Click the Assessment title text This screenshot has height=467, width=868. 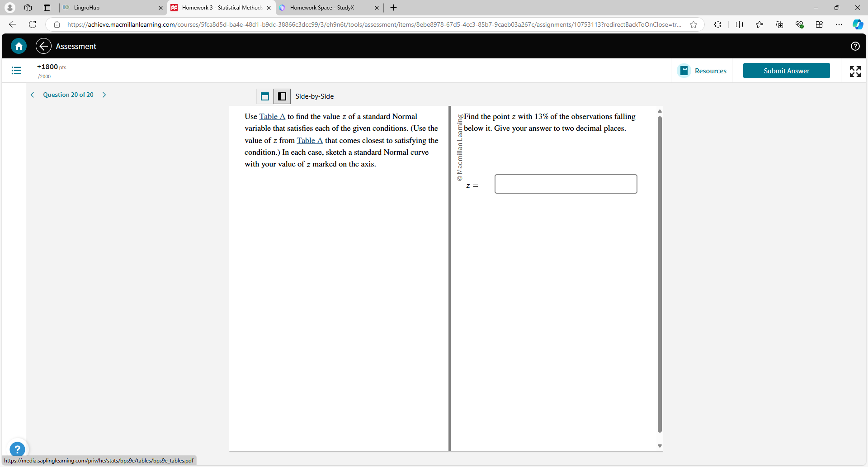pos(76,46)
